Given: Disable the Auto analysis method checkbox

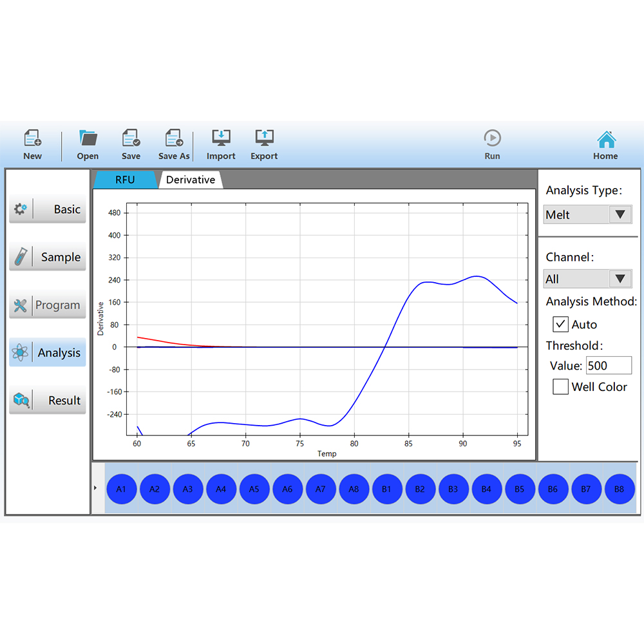Looking at the screenshot, I should pyautogui.click(x=561, y=325).
